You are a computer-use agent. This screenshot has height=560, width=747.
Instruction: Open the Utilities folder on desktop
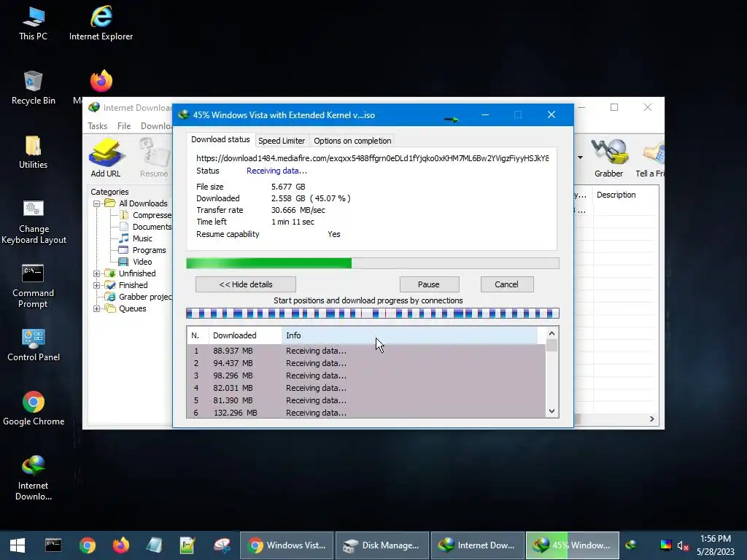coord(34,152)
